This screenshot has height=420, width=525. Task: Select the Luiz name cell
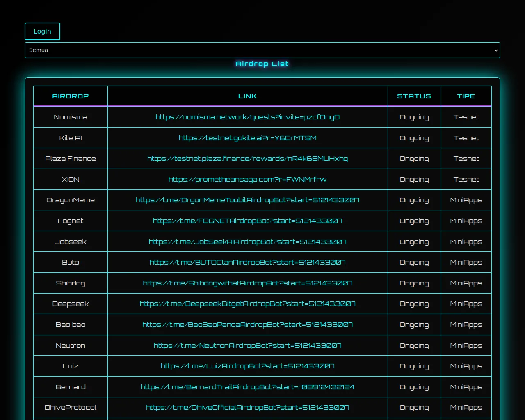click(x=71, y=366)
